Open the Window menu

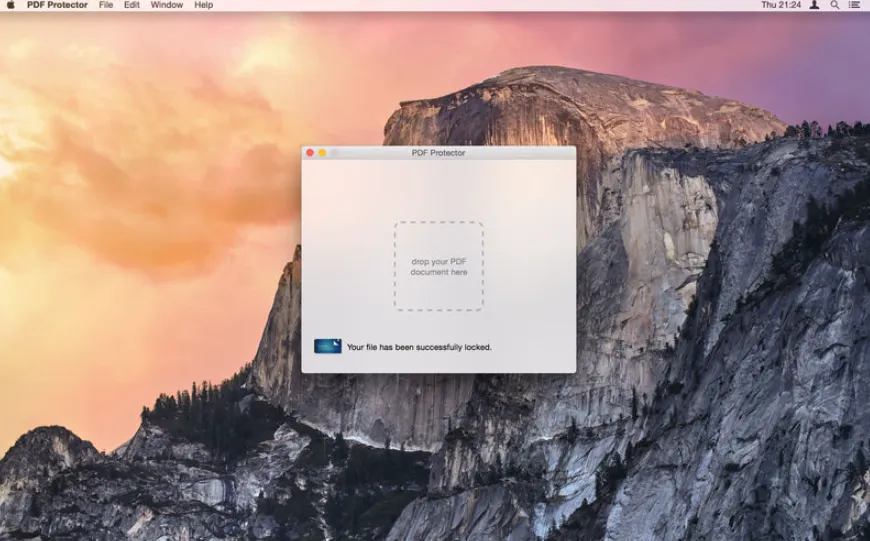point(166,5)
